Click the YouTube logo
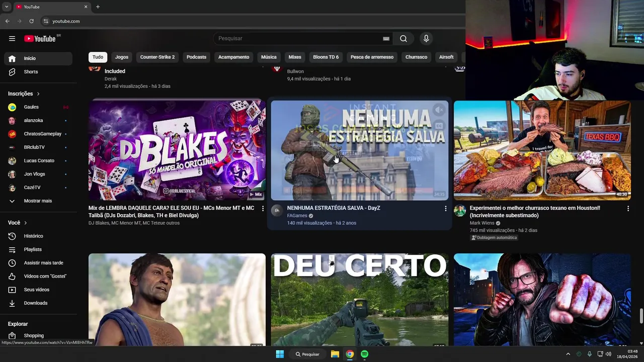This screenshot has height=362, width=644. point(40,39)
